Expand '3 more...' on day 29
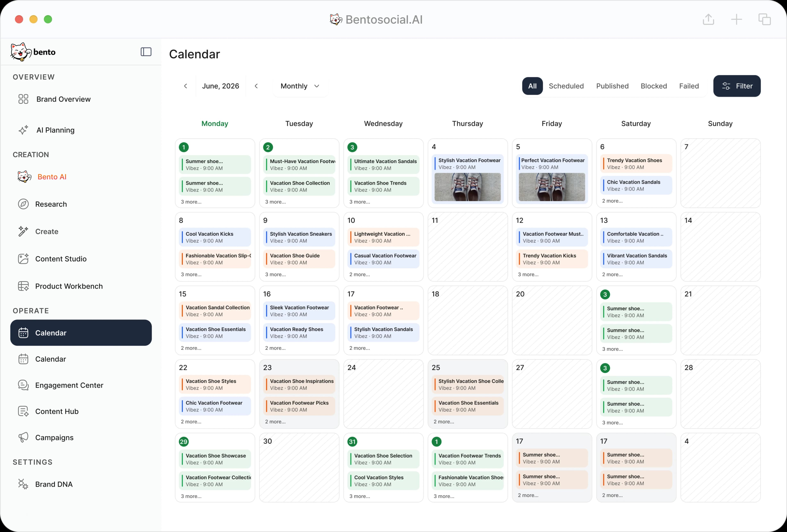Viewport: 787px width, 532px height. (x=191, y=496)
